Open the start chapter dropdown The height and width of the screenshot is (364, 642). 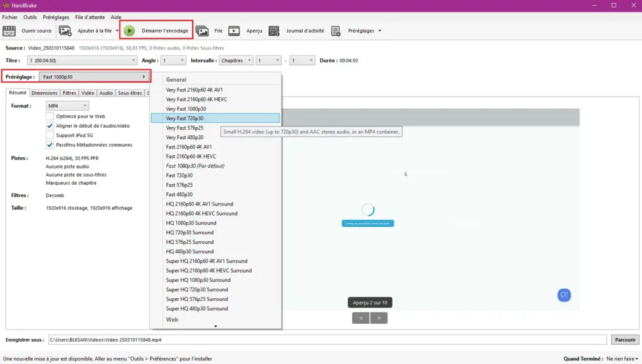tap(268, 61)
